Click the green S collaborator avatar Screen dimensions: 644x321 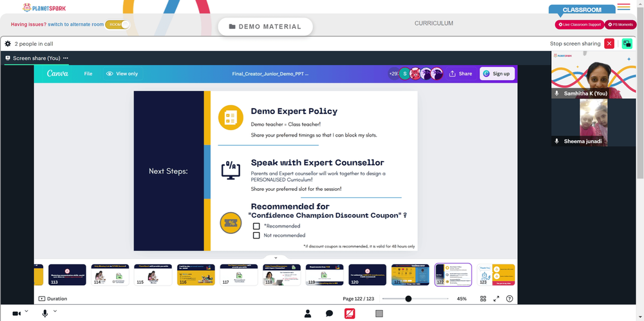pos(404,73)
